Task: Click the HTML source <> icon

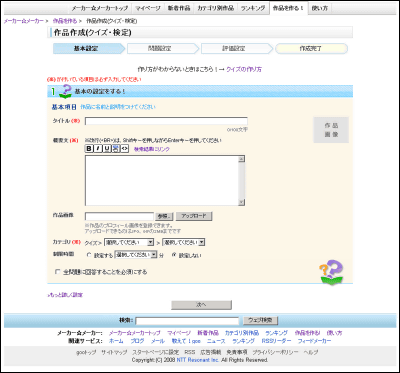Action: [x=124, y=149]
